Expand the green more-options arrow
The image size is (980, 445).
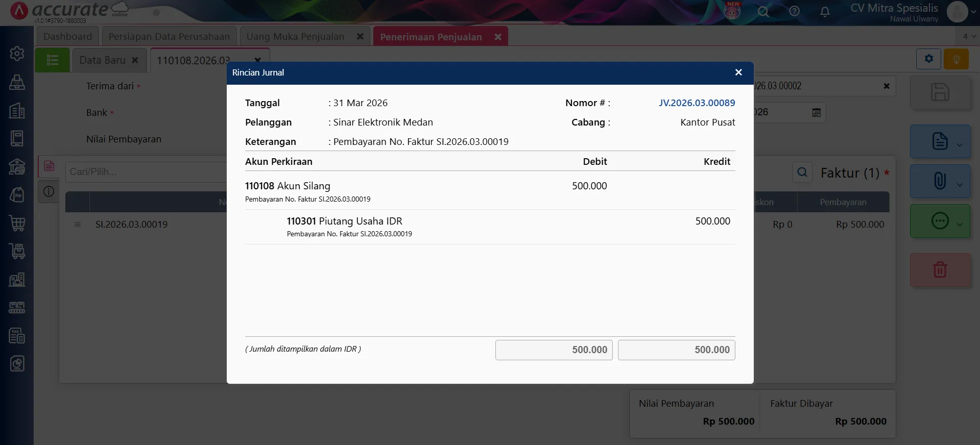click(x=960, y=225)
